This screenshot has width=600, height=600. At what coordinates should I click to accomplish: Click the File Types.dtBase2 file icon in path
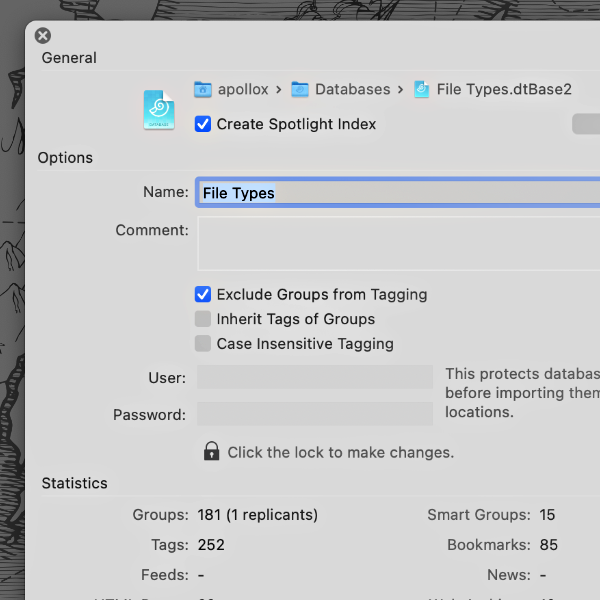tap(422, 90)
